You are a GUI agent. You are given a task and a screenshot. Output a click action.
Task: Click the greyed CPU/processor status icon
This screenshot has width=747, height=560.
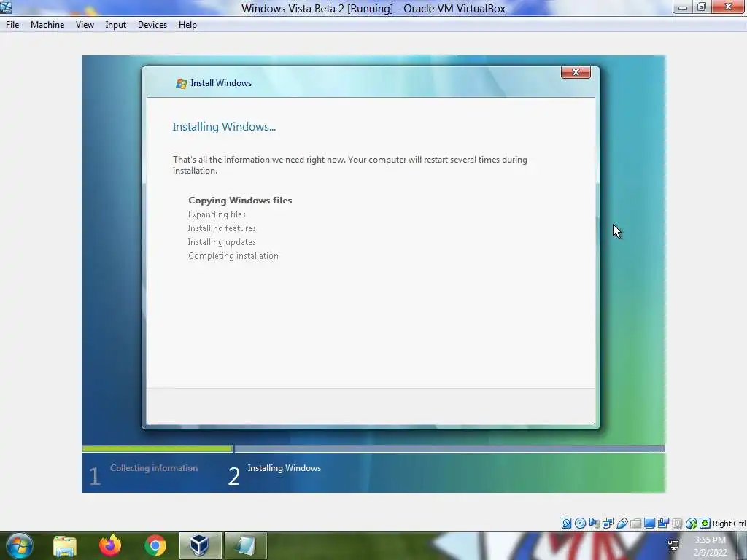(677, 524)
